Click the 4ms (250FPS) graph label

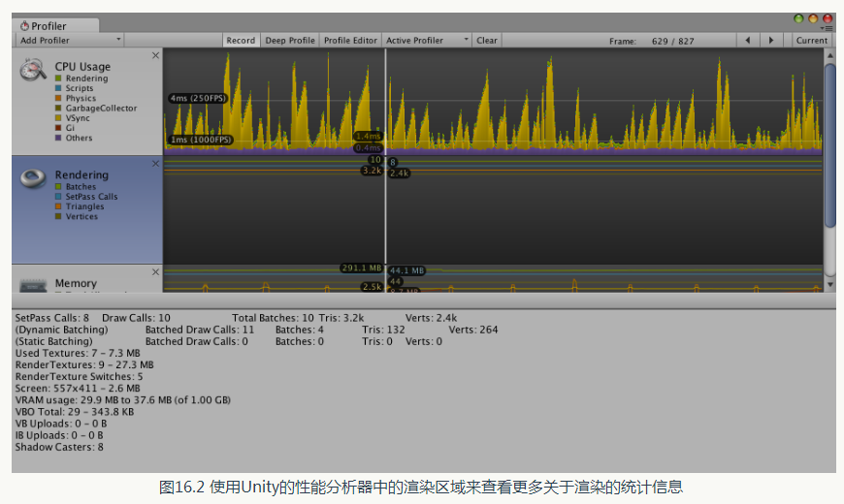click(x=198, y=99)
